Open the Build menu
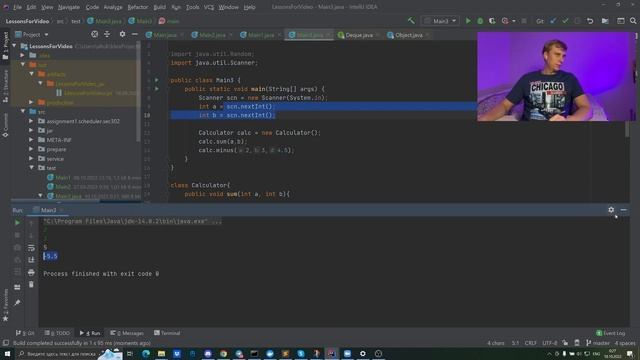The width and height of the screenshot is (640, 360). [160, 7]
